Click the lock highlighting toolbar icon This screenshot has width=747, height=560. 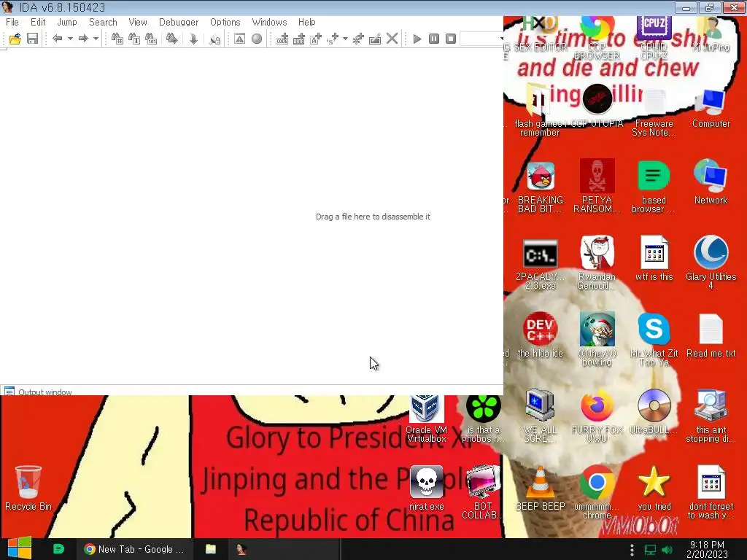point(215,39)
